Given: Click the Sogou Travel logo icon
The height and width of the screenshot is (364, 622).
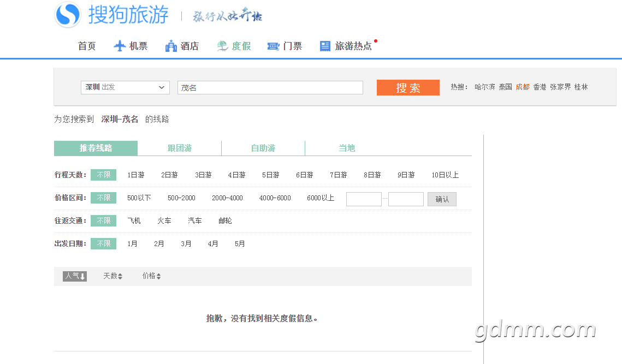Looking at the screenshot, I should click(68, 15).
